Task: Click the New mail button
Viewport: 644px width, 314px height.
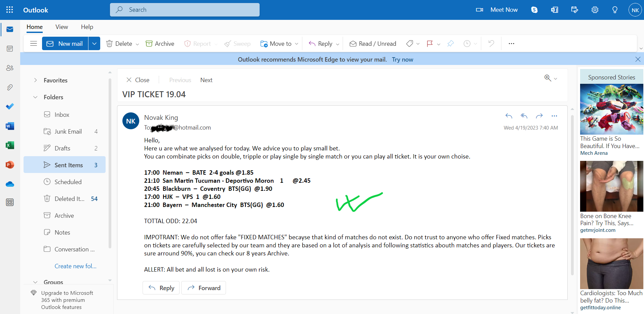Action: [x=65, y=43]
